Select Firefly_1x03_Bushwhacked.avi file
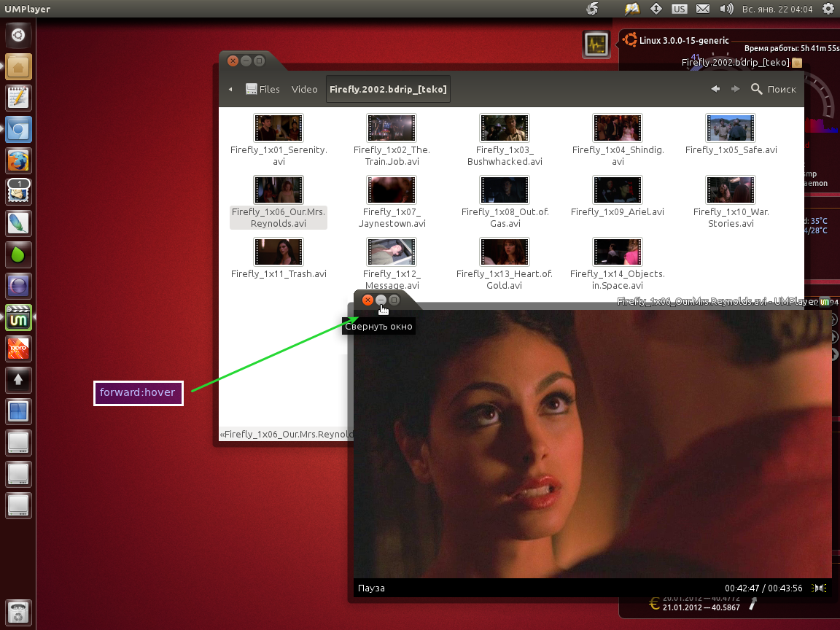840x630 pixels. 504,141
